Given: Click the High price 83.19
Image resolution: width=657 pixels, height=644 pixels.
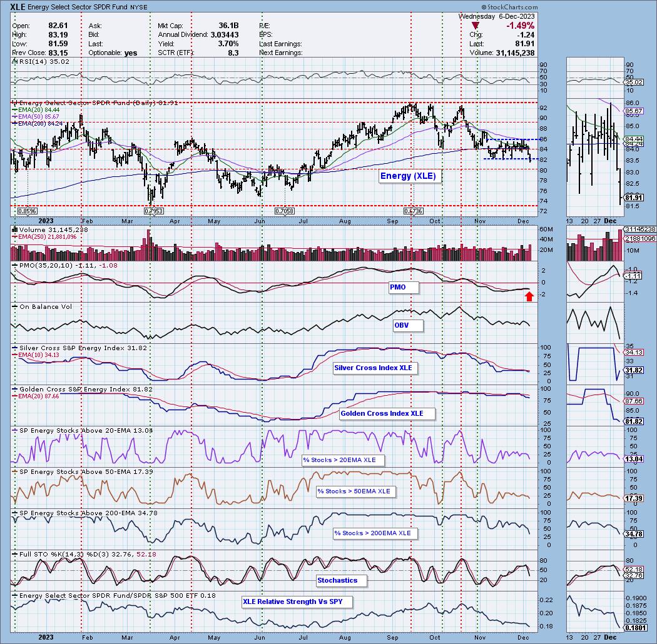Looking at the screenshot, I should pyautogui.click(x=58, y=35).
